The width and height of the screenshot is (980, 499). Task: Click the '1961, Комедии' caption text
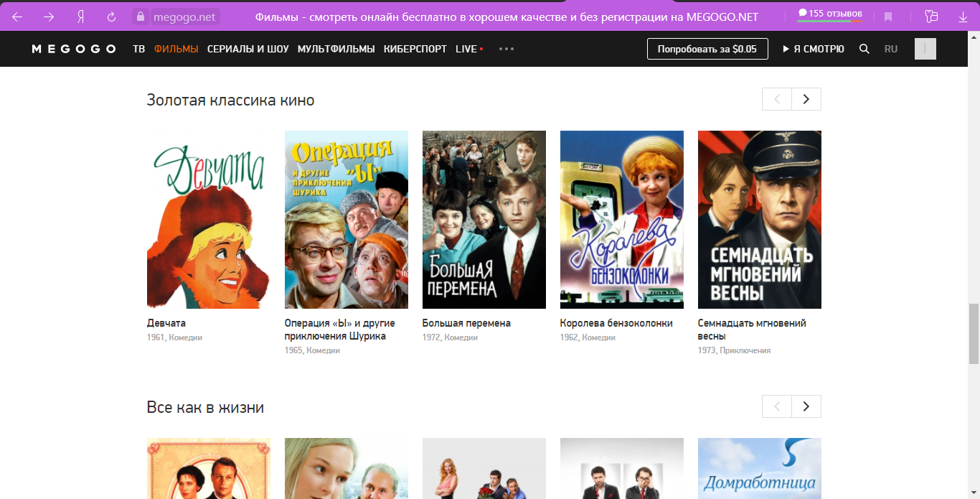174,337
